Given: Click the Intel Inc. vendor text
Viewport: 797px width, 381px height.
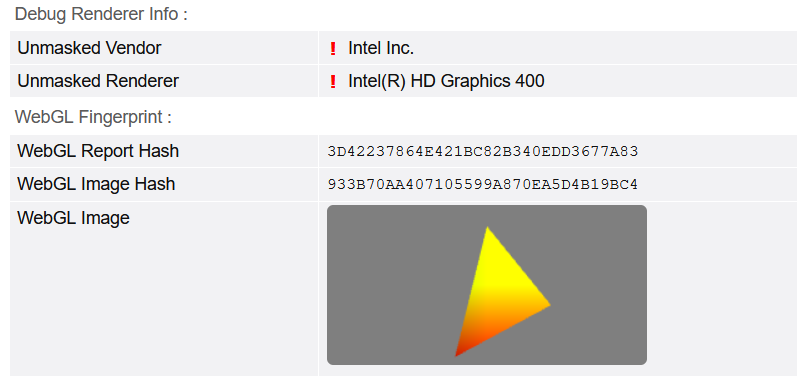Looking at the screenshot, I should (381, 48).
